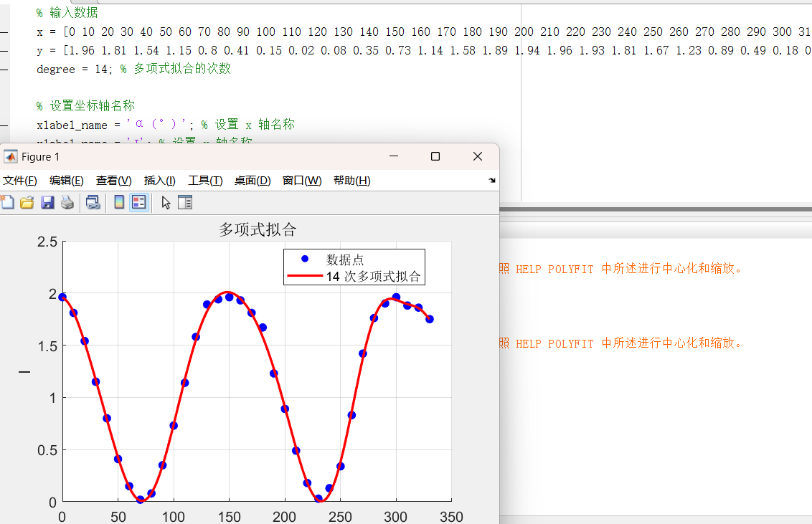Open the 插入(I) menu
The width and height of the screenshot is (812, 524).
pyautogui.click(x=159, y=181)
